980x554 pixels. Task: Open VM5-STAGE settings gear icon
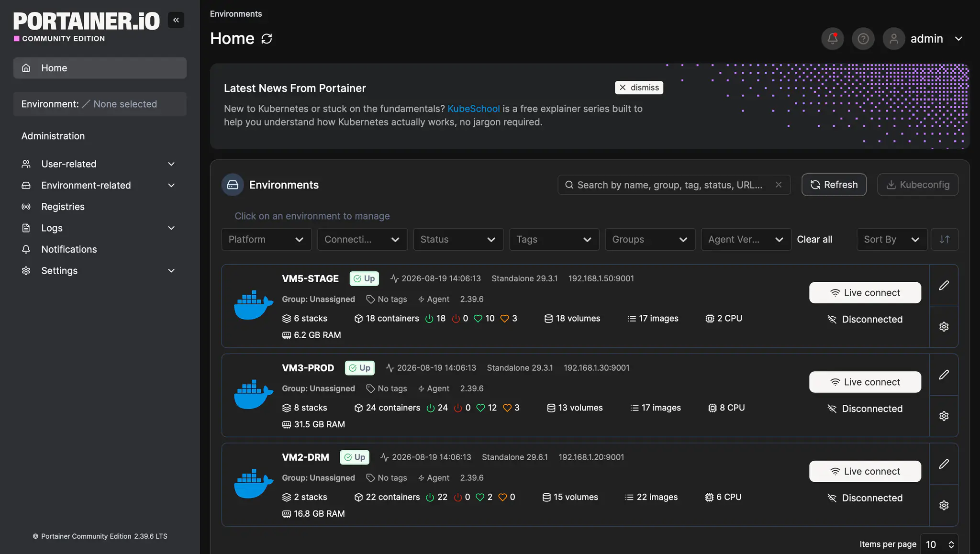944,327
